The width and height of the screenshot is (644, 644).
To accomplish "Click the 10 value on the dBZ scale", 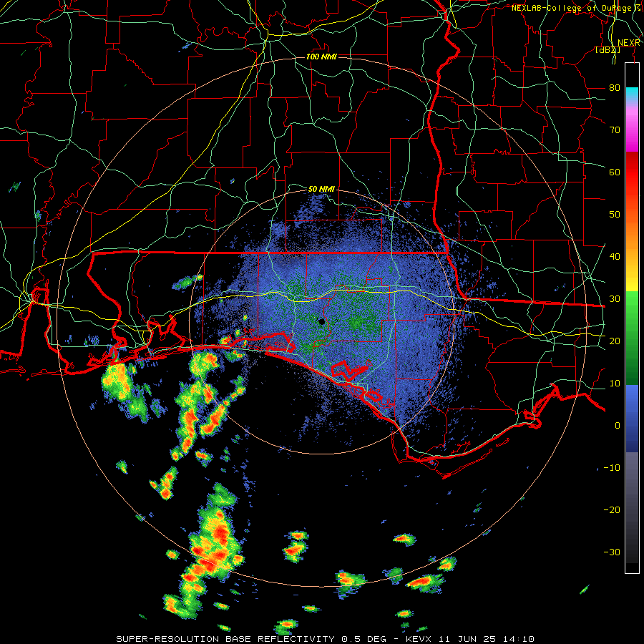I will click(615, 384).
